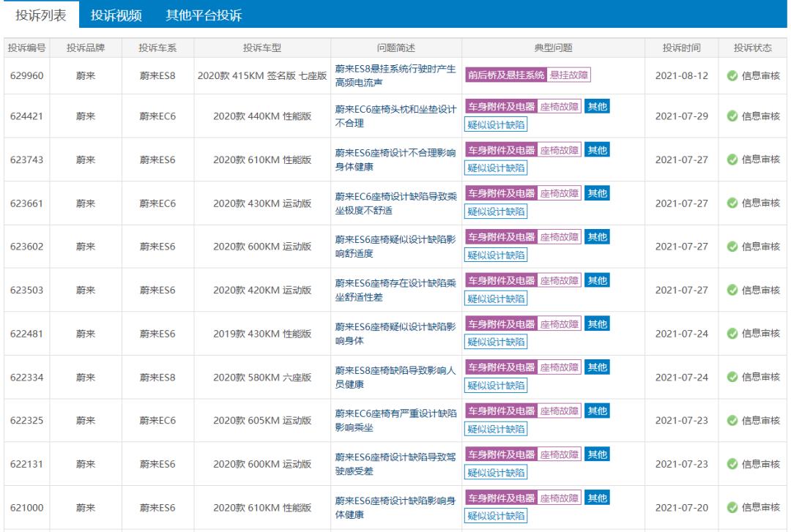
Task: Select 蔚来EC6 series cell in row 623661
Action: click(x=157, y=203)
